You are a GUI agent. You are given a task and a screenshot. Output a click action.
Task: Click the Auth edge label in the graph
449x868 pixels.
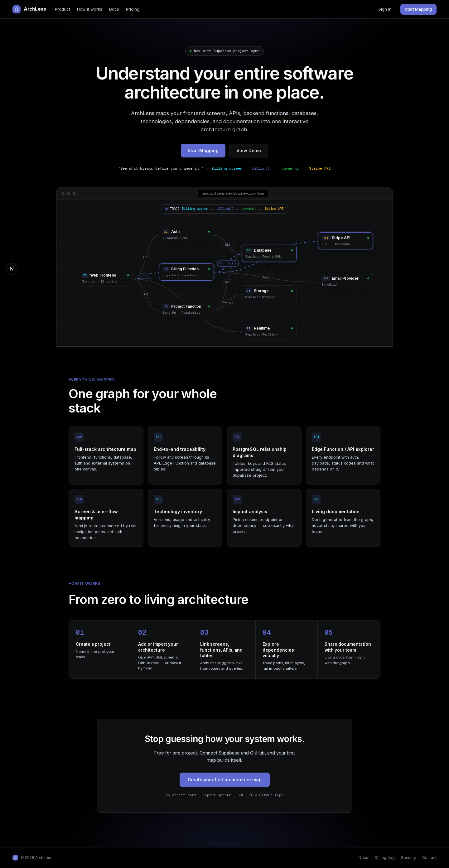[x=146, y=258]
